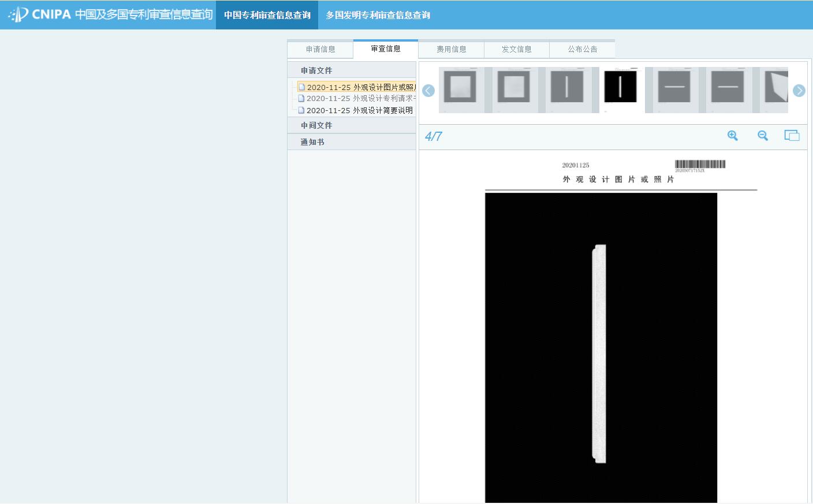Select the fifth thumbnail with horizontal line

pos(674,89)
